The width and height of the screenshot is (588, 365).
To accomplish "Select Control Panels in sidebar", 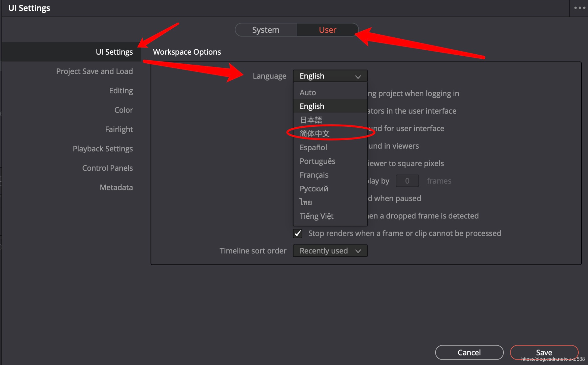I will pos(108,168).
